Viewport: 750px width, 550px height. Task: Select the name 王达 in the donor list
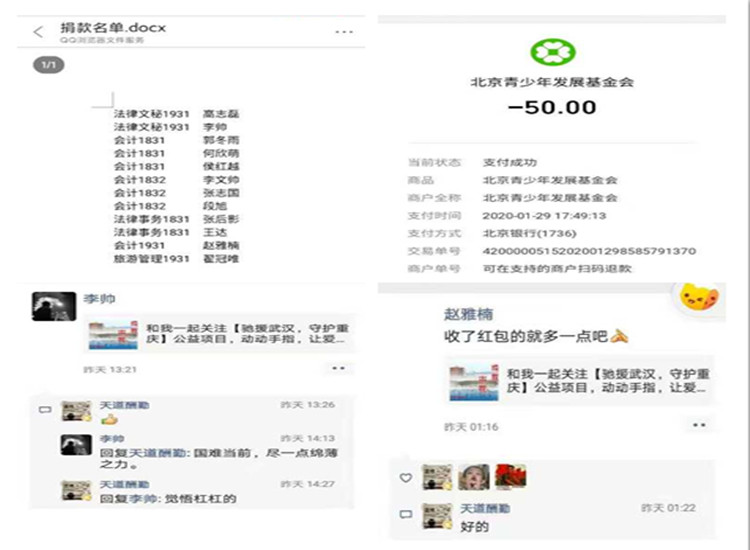pyautogui.click(x=215, y=232)
